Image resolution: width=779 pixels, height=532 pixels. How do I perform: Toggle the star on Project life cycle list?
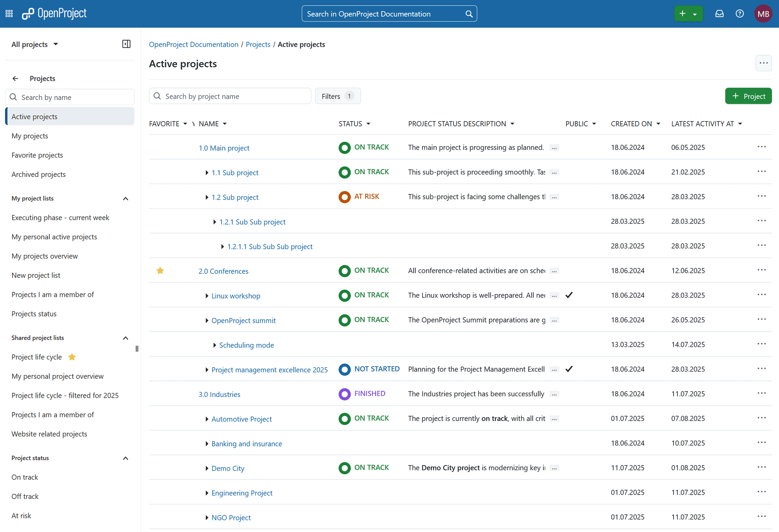point(72,357)
